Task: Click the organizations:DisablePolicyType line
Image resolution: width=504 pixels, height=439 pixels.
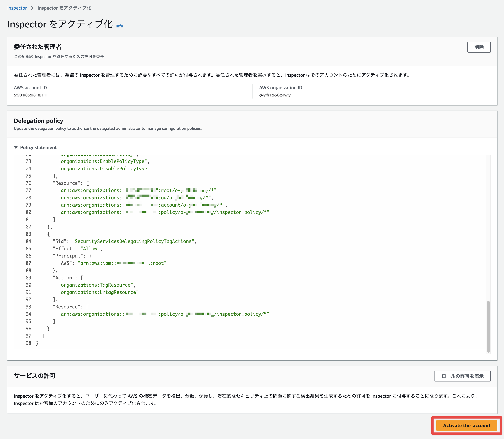Action: [104, 169]
